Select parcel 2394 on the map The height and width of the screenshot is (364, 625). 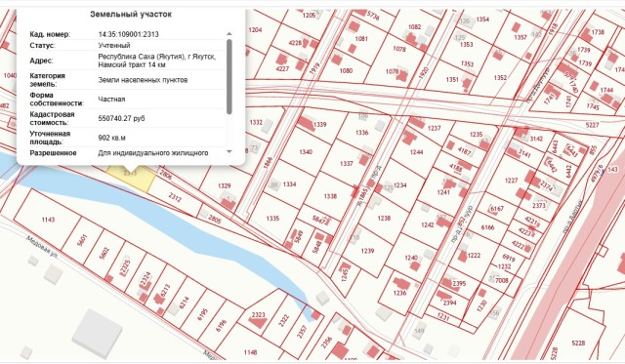click(x=449, y=303)
